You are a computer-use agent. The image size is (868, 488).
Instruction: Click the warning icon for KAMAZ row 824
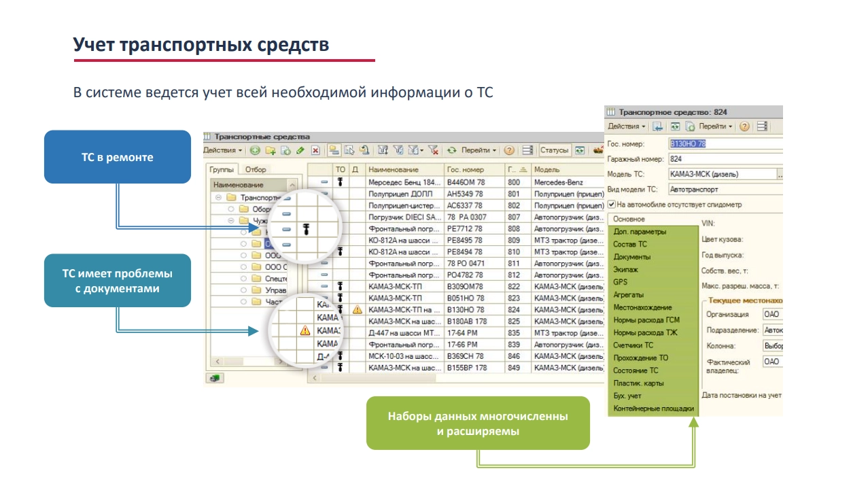[x=358, y=309]
